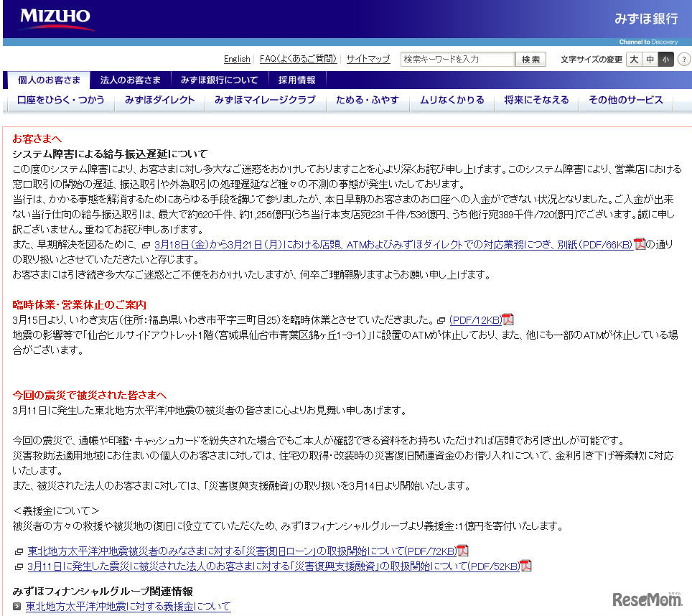This screenshot has width=692, height=616.
Task: Open サイトマップ link
Action: point(368,59)
